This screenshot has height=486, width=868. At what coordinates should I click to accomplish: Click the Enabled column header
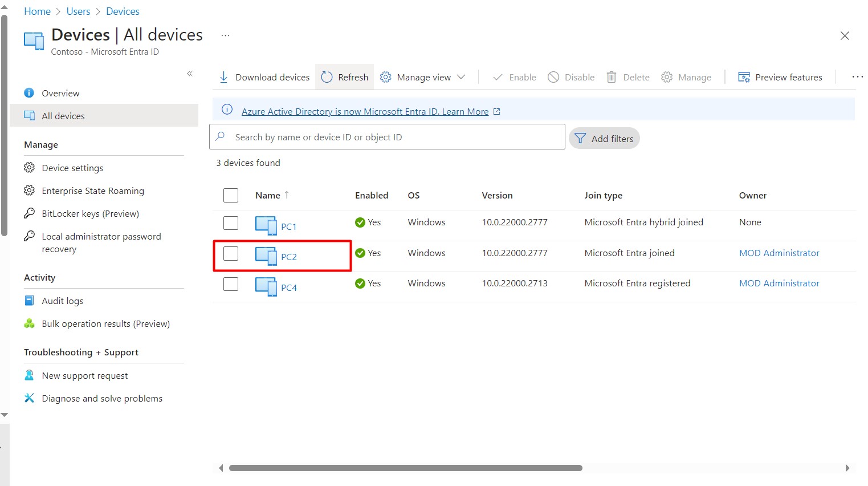[372, 195]
